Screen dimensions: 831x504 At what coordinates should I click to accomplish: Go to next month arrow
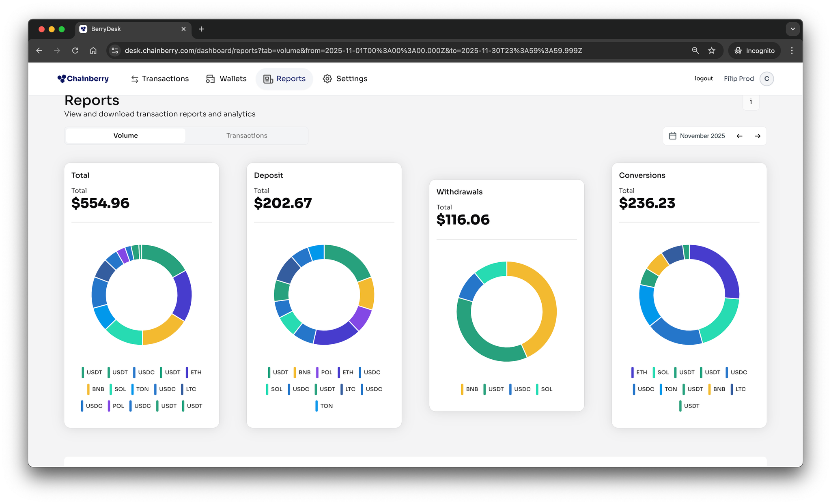tap(757, 136)
